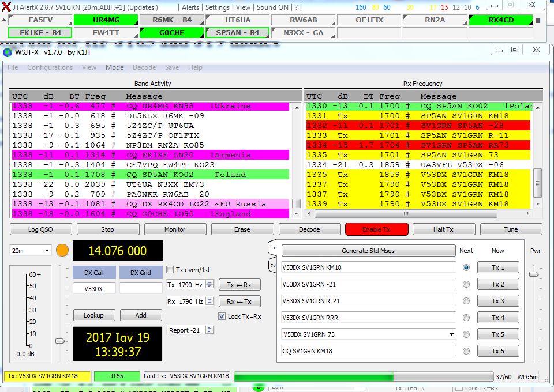Open the Tx 5 message dropdown
Image resolution: width=554 pixels, height=392 pixels.
coord(452,334)
